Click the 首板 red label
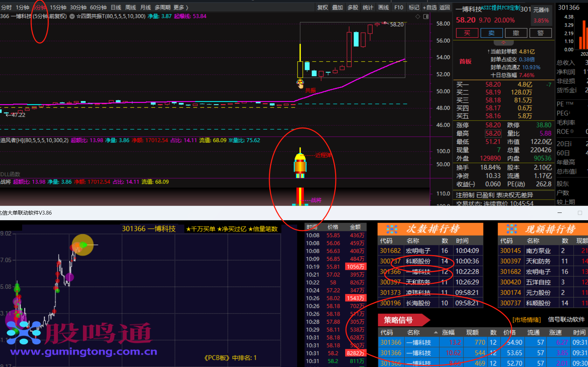 point(465,62)
